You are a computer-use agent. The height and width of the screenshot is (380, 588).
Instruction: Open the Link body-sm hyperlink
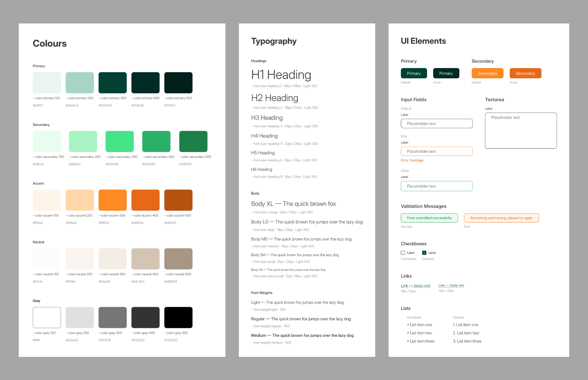(x=451, y=285)
